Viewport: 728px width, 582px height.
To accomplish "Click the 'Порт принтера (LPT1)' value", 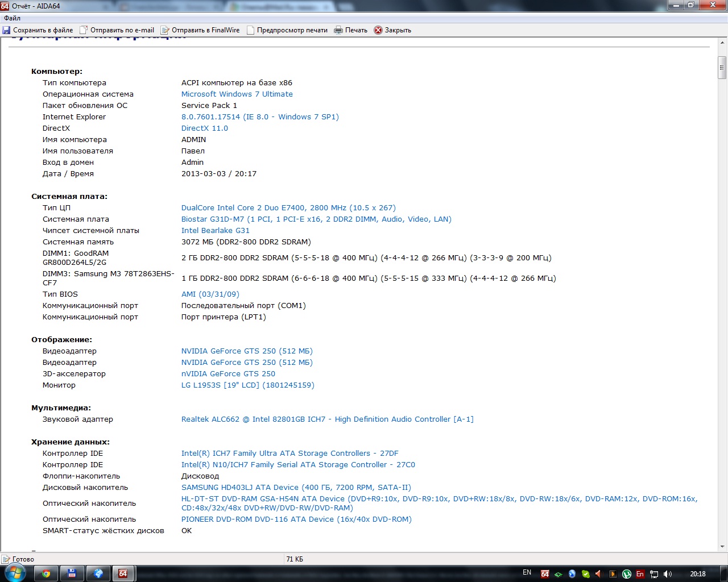I will pyautogui.click(x=224, y=317).
